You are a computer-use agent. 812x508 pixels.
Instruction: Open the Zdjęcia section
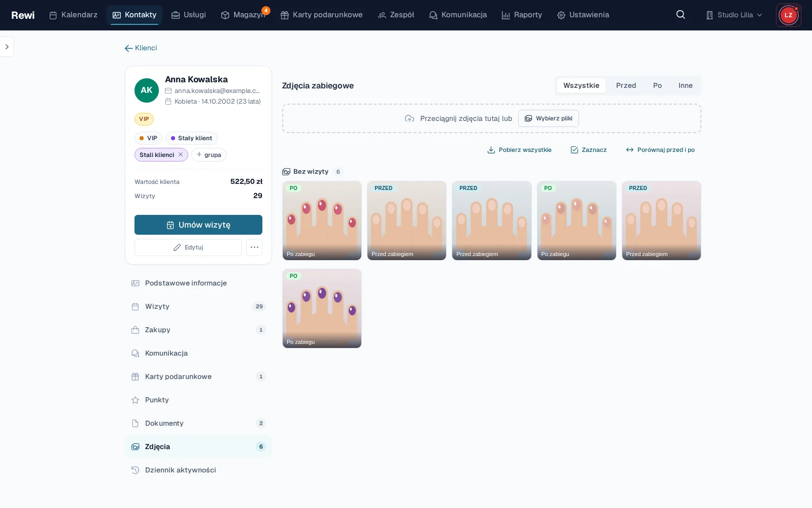198,447
